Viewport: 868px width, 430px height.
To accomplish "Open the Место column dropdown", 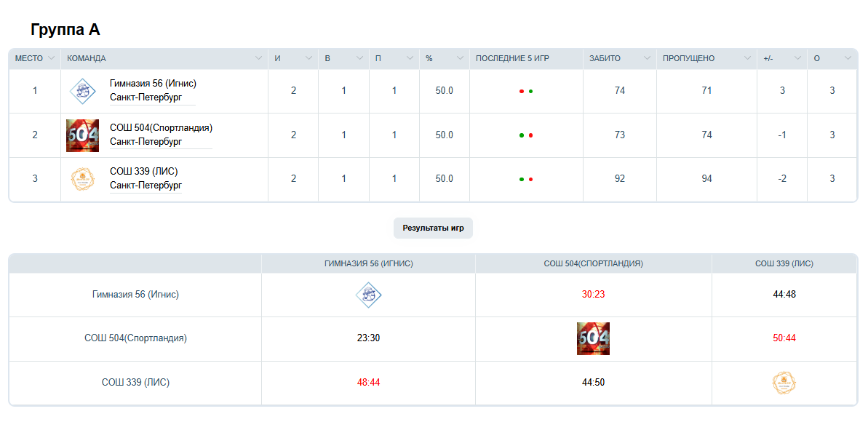I will tap(52, 58).
